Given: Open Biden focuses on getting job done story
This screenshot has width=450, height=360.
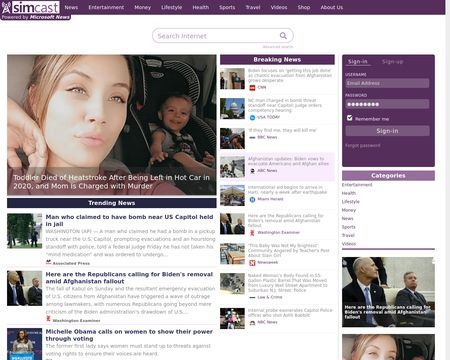Looking at the screenshot, I should pyautogui.click(x=290, y=75).
